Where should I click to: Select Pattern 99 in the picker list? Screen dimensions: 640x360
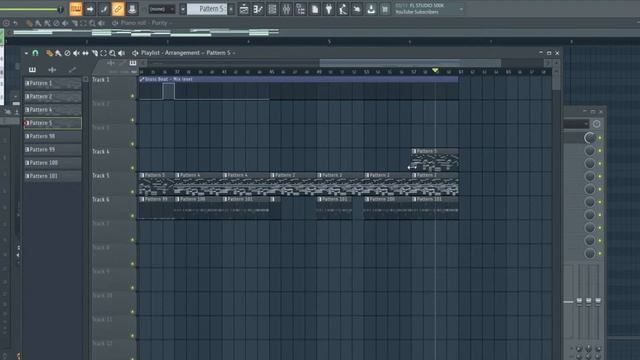(x=52, y=149)
